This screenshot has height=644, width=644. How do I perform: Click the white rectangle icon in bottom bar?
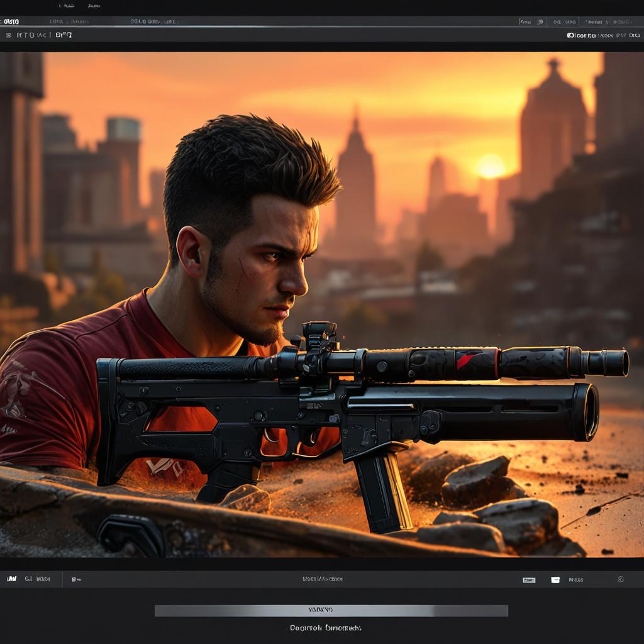555,579
